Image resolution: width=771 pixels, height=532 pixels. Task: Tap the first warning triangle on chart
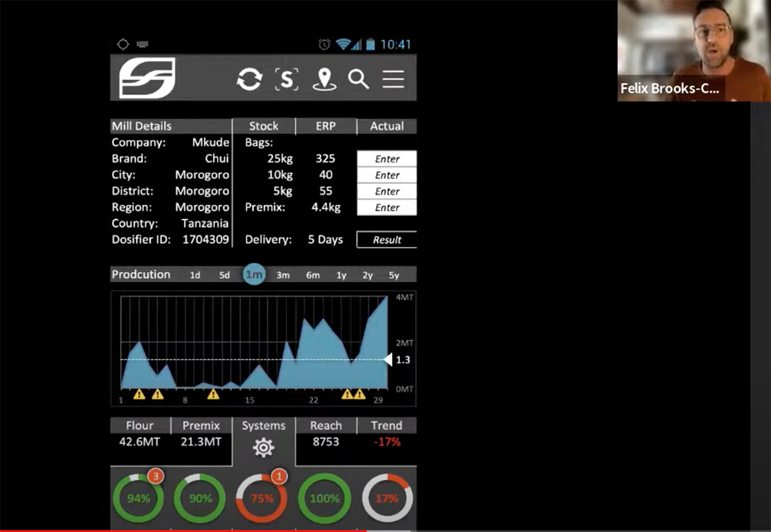(x=139, y=394)
